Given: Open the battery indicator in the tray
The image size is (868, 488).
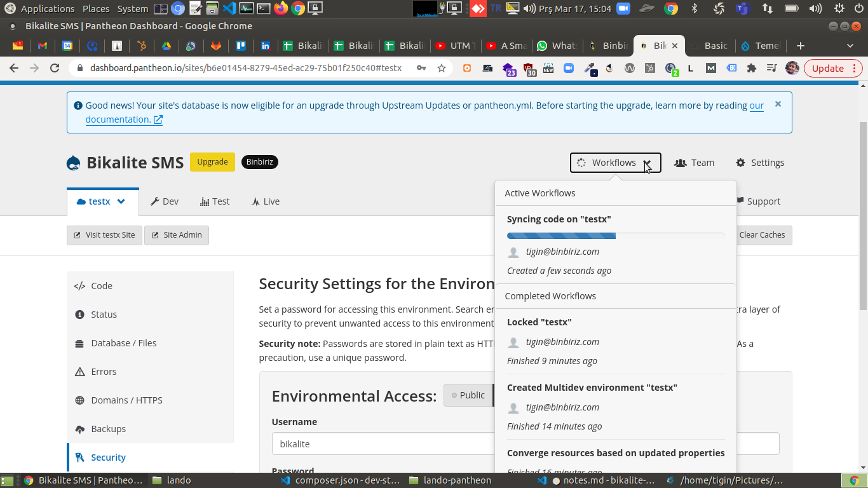Looking at the screenshot, I should (x=791, y=8).
